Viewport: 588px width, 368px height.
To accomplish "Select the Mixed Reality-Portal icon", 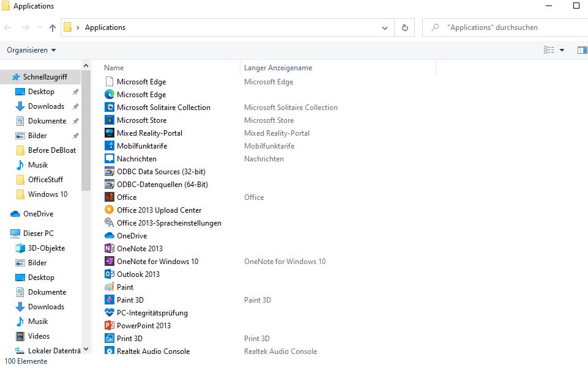I will click(x=109, y=133).
